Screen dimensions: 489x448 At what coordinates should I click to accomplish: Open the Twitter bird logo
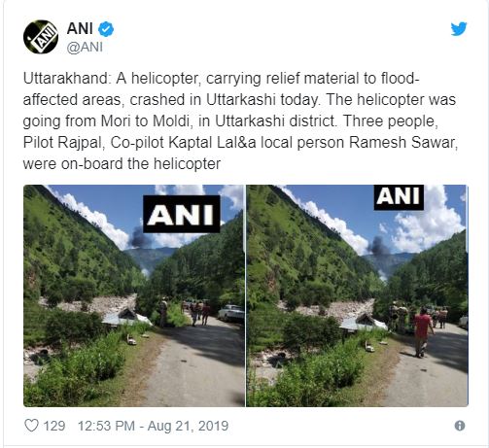point(459,29)
